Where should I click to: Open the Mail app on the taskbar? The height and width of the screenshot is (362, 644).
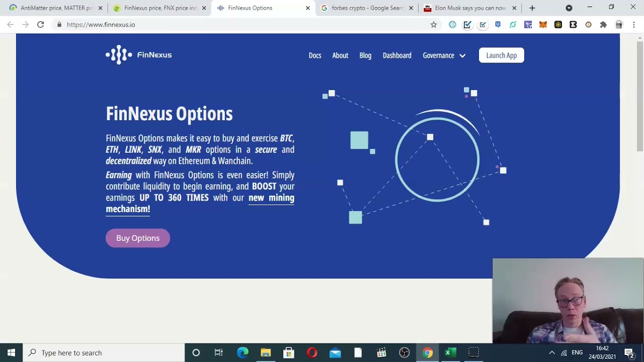click(335, 352)
